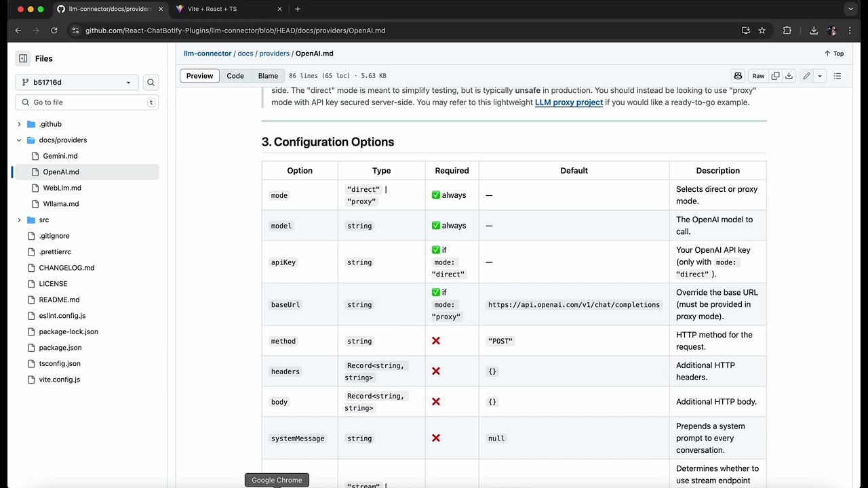
Task: Copy raw file contents
Action: click(x=775, y=76)
